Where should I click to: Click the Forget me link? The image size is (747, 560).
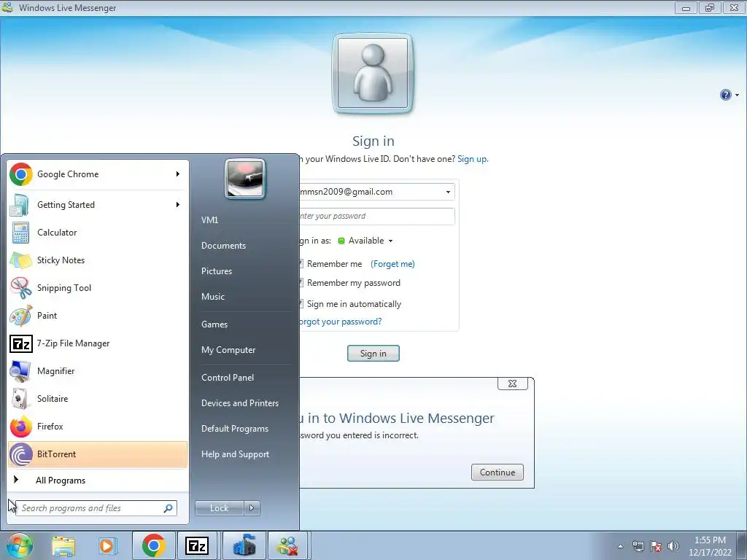[x=392, y=264]
